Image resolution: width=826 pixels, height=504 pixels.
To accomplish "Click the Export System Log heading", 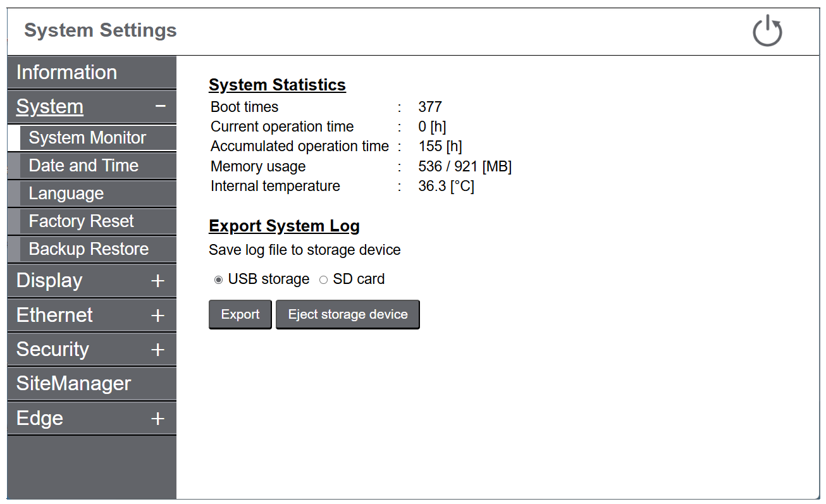I will click(x=284, y=225).
